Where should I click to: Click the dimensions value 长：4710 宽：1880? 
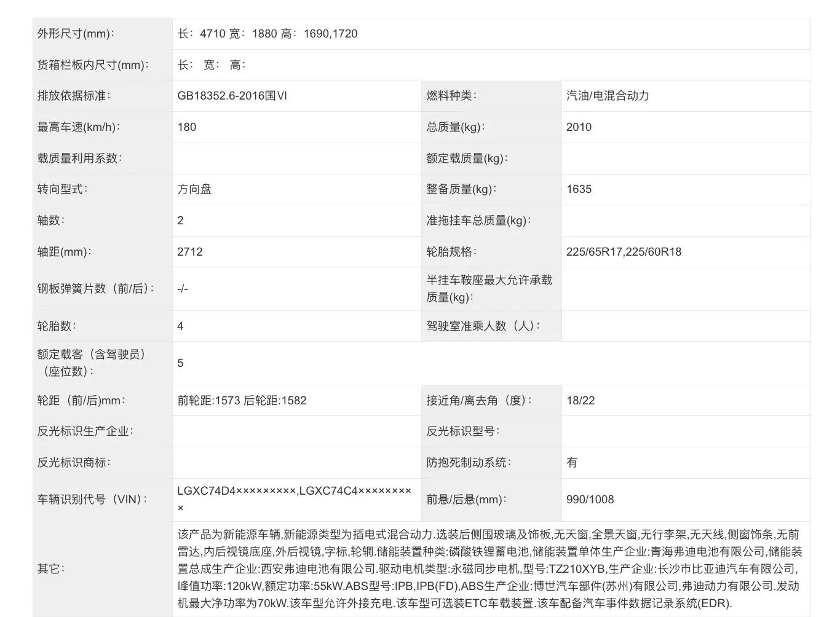(267, 34)
